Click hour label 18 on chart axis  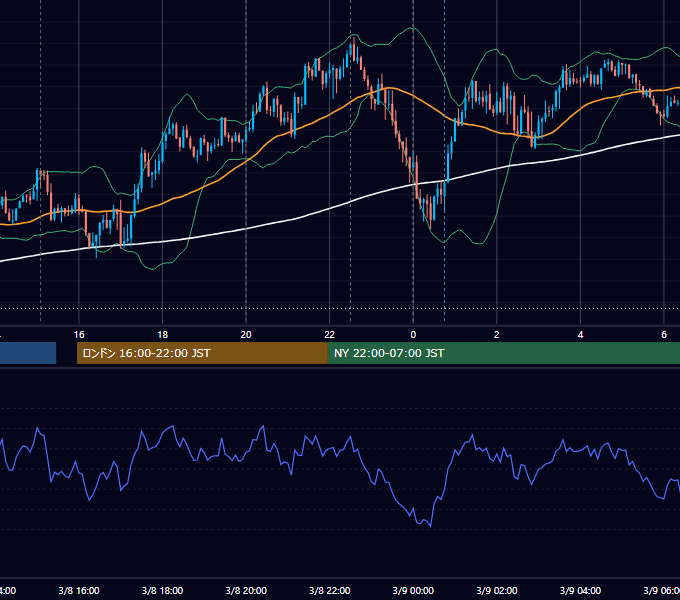pyautogui.click(x=162, y=335)
